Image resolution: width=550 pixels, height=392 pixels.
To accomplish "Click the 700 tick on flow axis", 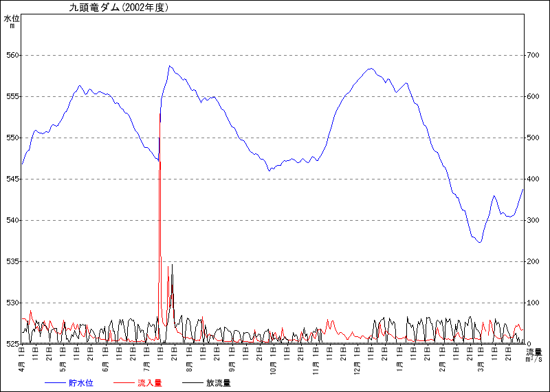I will pos(533,55).
